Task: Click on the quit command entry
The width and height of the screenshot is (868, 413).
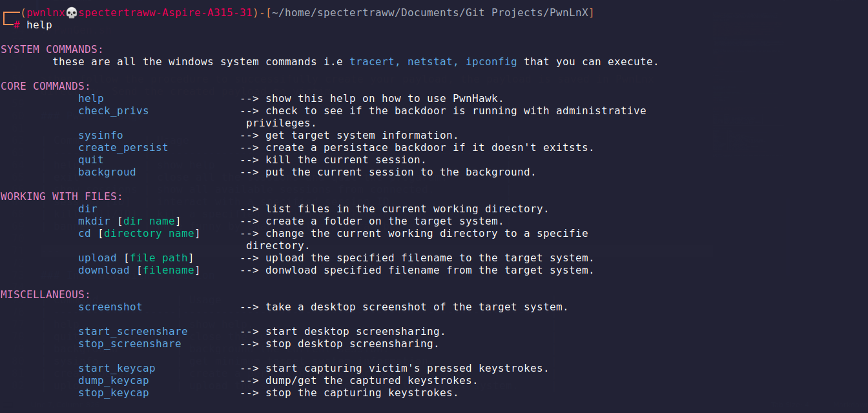Action: click(91, 160)
